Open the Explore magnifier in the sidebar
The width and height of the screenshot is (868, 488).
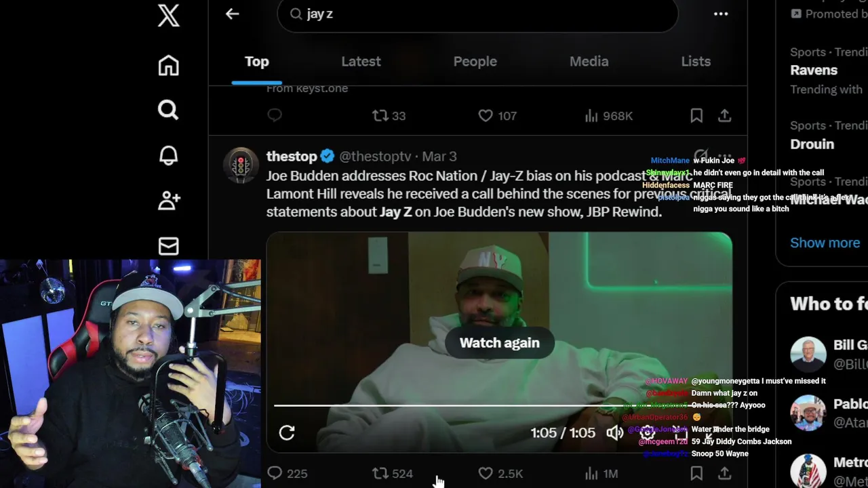168,110
